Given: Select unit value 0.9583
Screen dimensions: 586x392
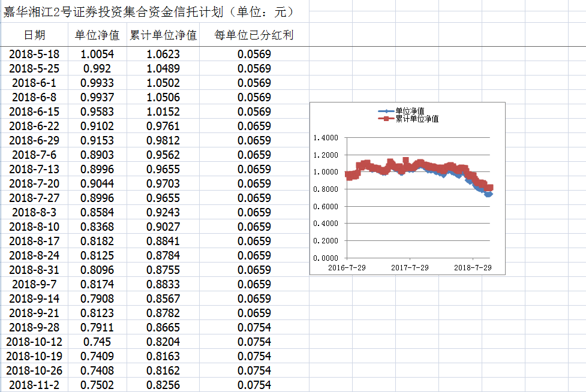Looking at the screenshot, I should tap(97, 111).
